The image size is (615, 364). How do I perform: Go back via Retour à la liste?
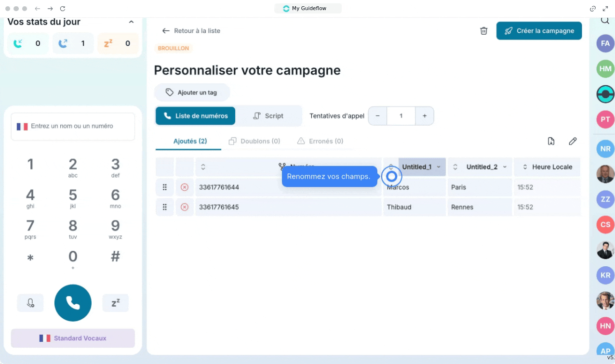pyautogui.click(x=191, y=31)
